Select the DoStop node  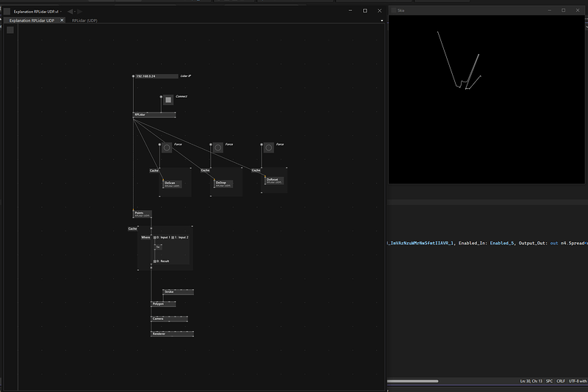pos(223,184)
